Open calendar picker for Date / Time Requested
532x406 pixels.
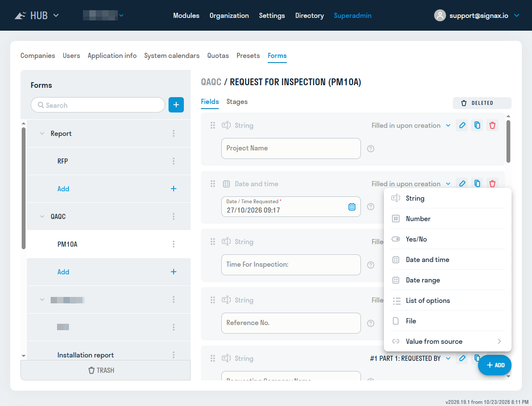point(352,207)
